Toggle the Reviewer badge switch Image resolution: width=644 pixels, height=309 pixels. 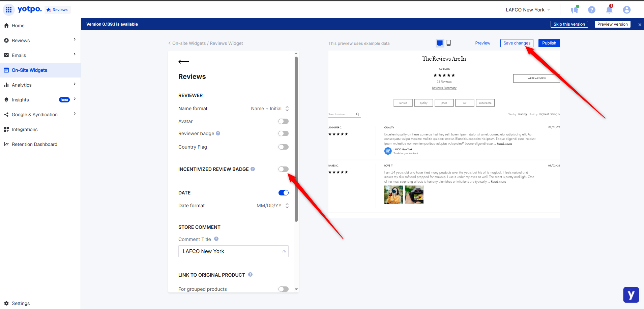tap(284, 133)
